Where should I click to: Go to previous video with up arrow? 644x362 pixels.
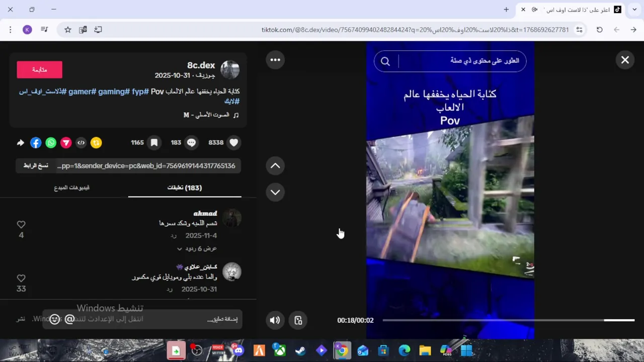(x=275, y=166)
